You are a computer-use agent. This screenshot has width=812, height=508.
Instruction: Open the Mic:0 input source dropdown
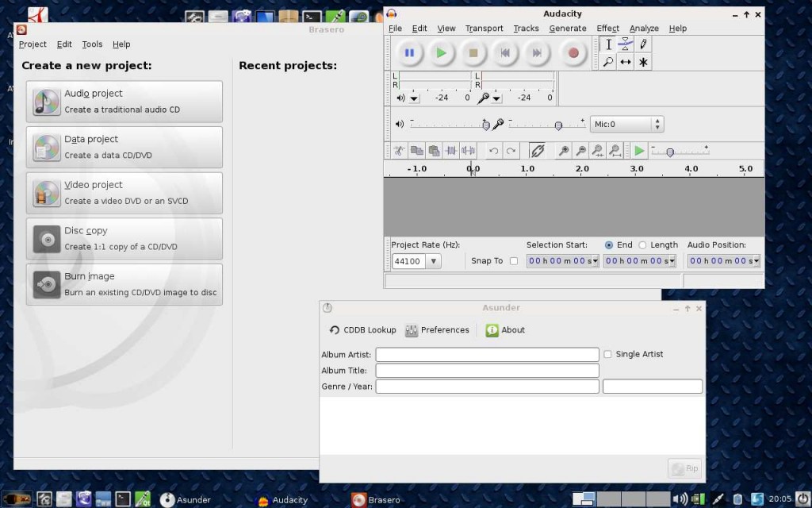coord(657,125)
